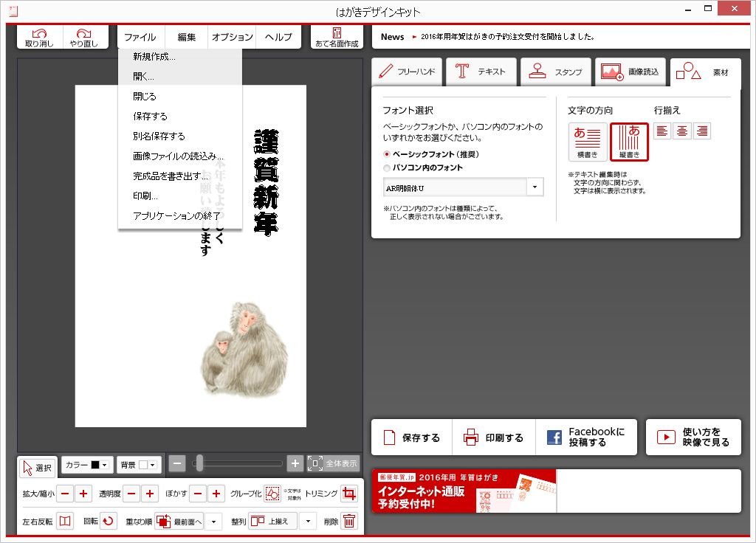Click the trimming (トリミング) crop icon
This screenshot has width=756, height=543.
[349, 494]
